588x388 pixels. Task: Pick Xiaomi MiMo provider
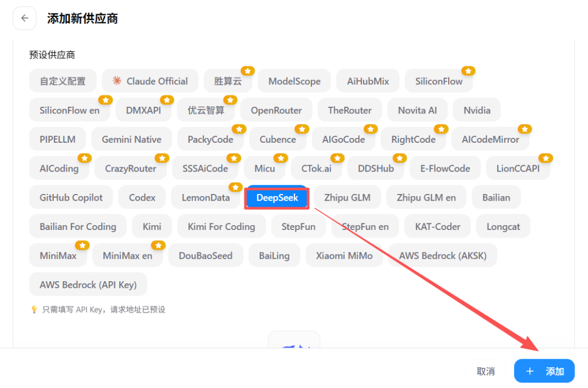(x=344, y=256)
